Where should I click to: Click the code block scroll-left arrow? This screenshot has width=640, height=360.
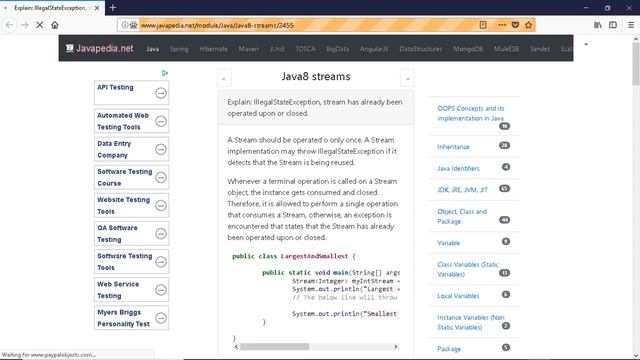236,347
